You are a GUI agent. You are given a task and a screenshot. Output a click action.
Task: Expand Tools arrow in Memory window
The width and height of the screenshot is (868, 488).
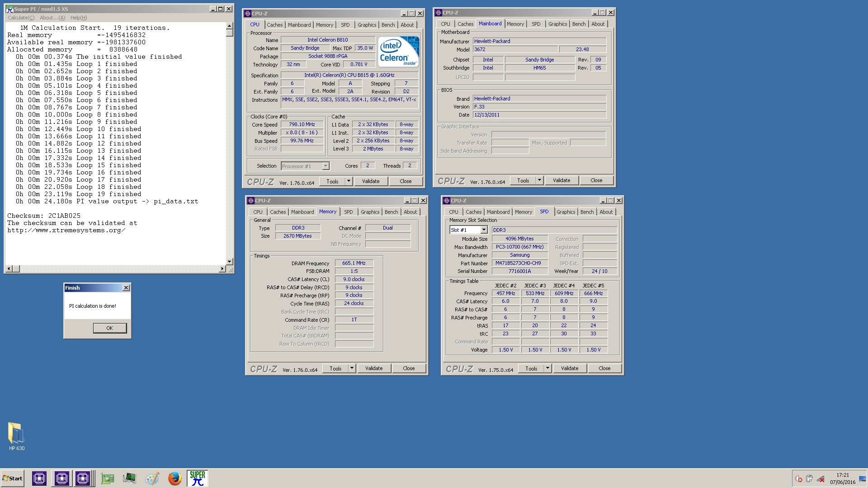point(352,368)
